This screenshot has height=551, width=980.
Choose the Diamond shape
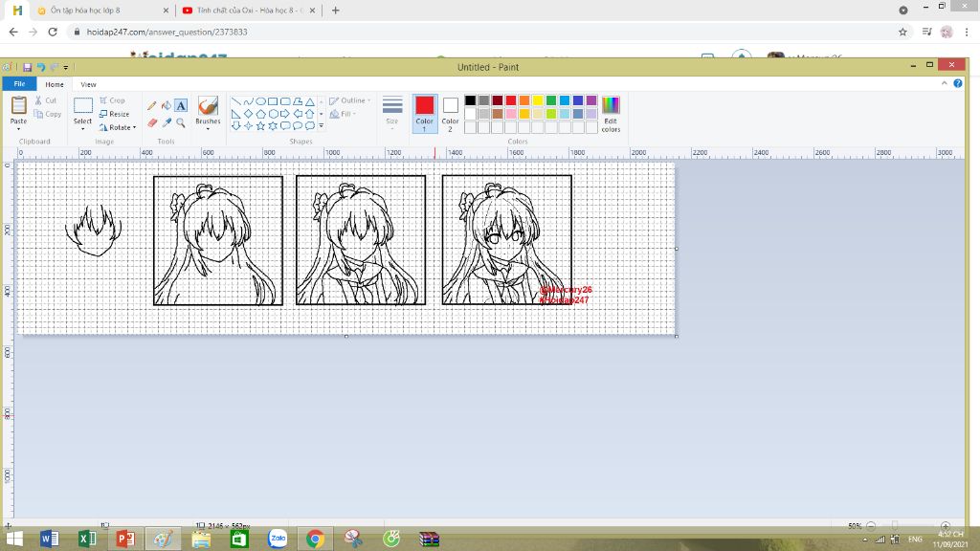[248, 114]
